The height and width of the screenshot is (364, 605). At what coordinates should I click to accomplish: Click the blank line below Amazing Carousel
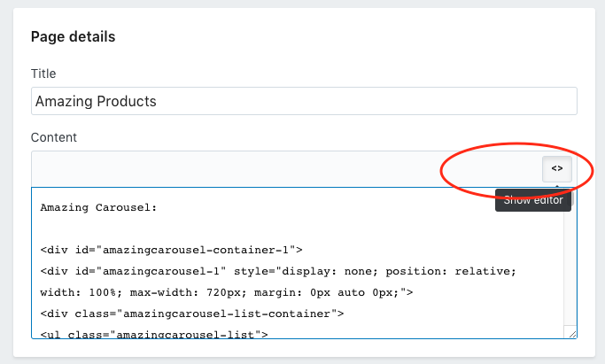point(177,229)
